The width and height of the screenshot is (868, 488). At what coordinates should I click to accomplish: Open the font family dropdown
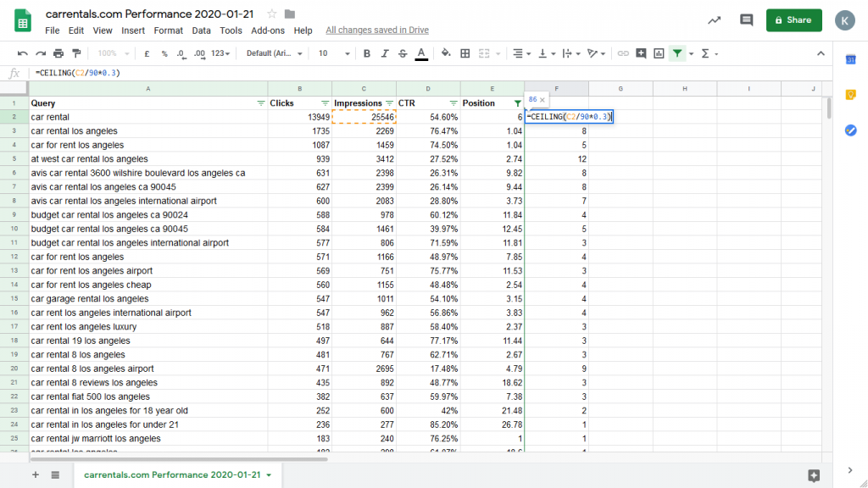click(x=274, y=53)
